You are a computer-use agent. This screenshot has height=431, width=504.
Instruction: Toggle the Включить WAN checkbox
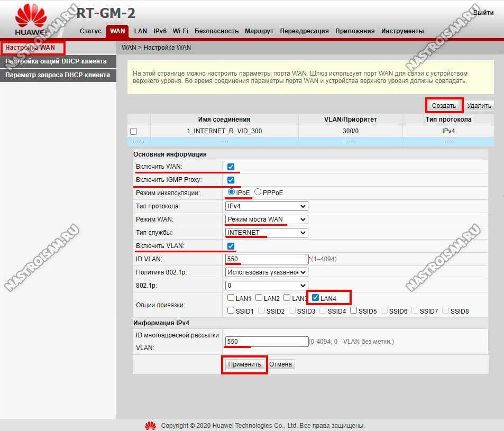click(x=231, y=167)
